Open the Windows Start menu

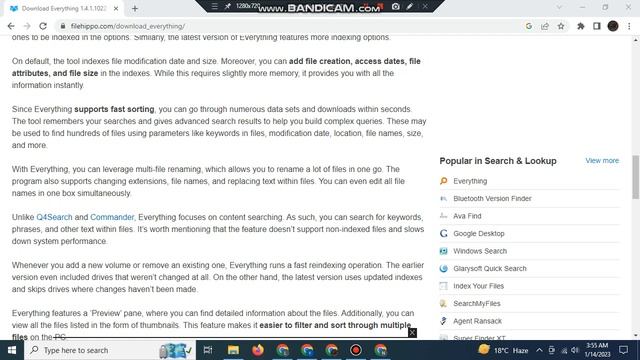(12, 350)
